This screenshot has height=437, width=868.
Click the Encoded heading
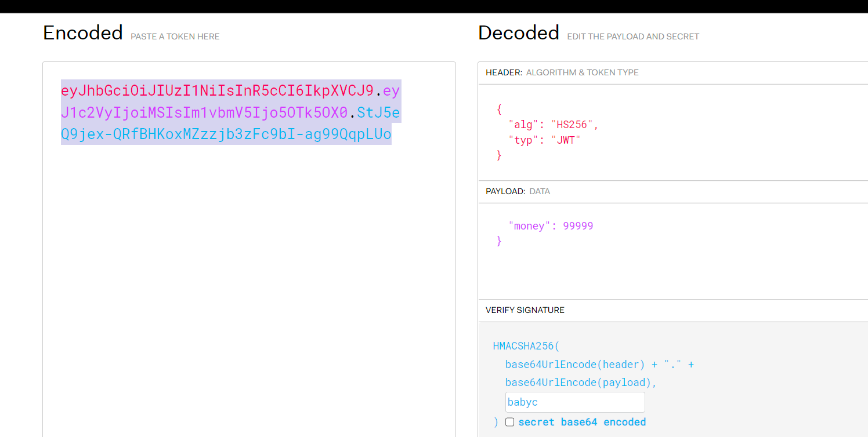pos(83,33)
